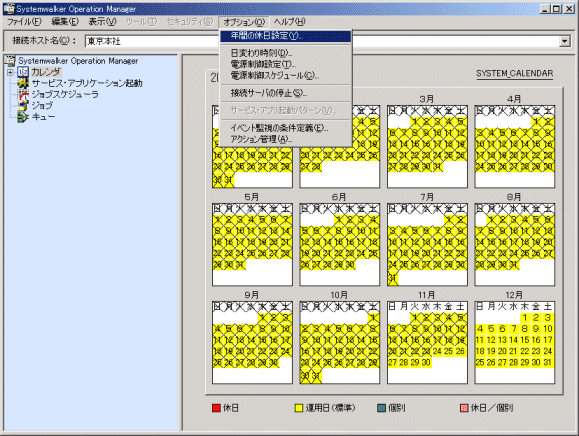Choose 日変わり時刻(D) menu entry

285,53
